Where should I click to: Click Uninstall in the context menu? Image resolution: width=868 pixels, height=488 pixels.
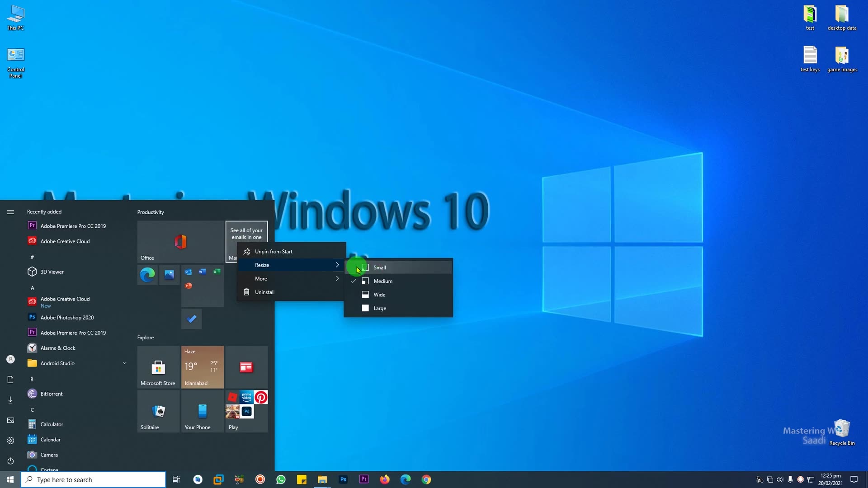(264, 292)
